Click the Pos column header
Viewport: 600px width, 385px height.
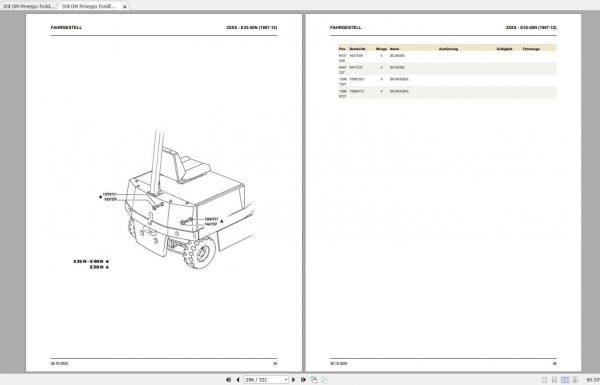342,49
